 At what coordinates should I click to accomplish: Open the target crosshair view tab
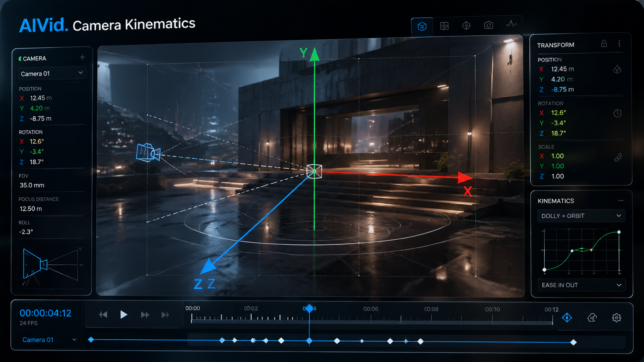click(466, 26)
